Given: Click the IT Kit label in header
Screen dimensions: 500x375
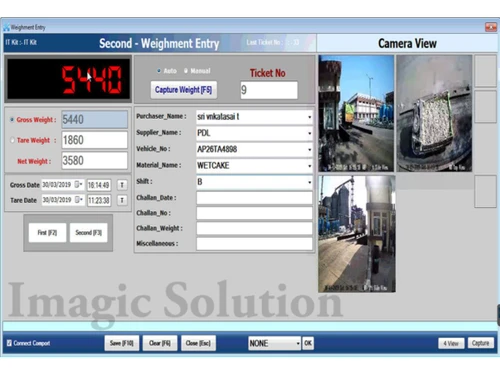Looking at the screenshot, I should [21, 42].
